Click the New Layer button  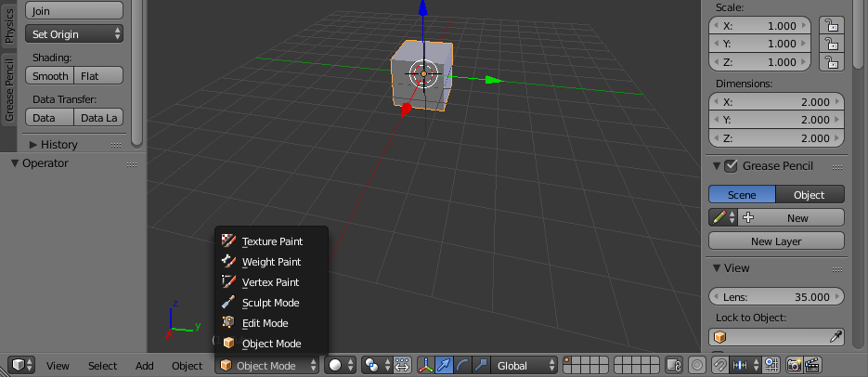pyautogui.click(x=776, y=241)
